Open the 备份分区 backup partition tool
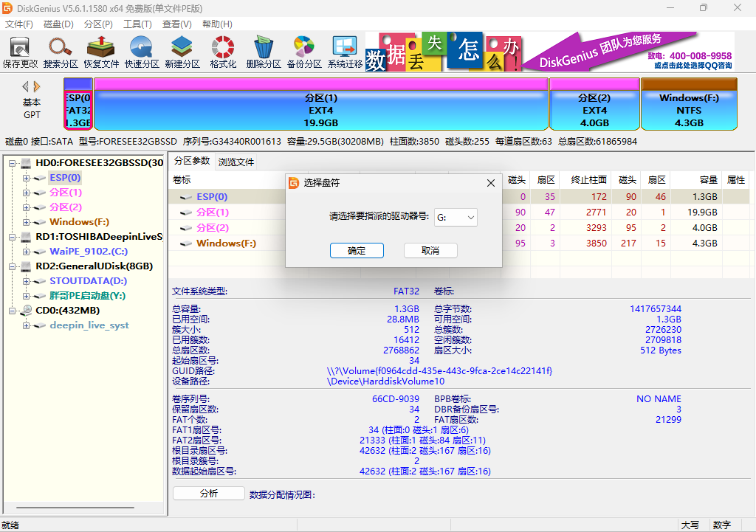The image size is (756, 532). (x=304, y=52)
